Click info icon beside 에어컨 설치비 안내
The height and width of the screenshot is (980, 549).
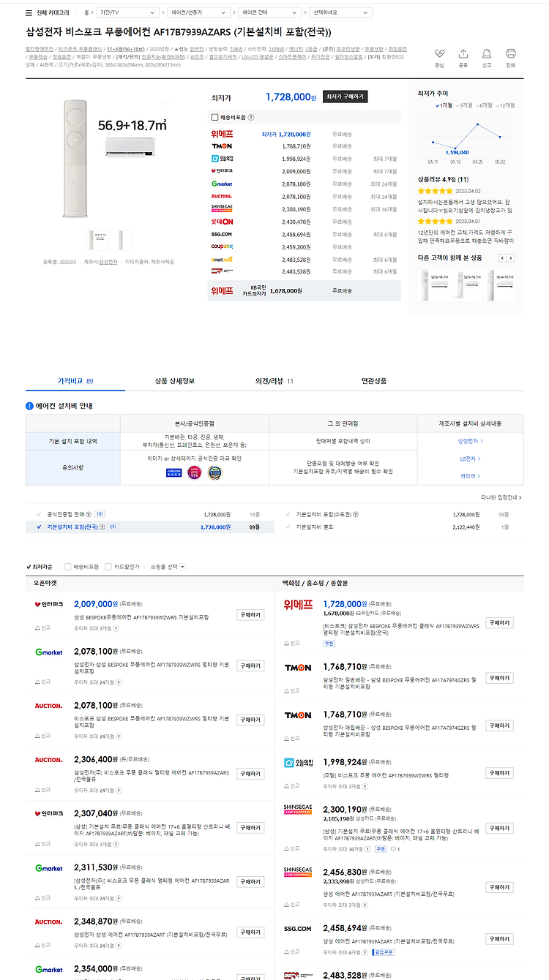point(30,405)
